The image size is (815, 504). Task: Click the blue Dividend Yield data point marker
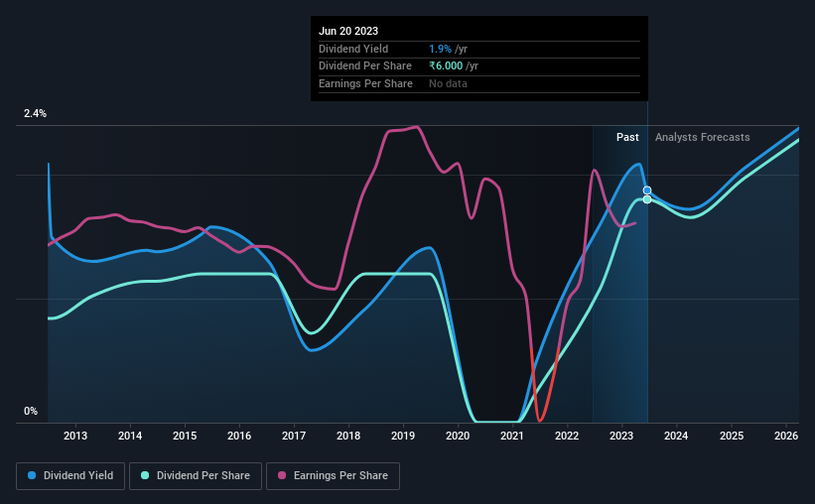(647, 190)
